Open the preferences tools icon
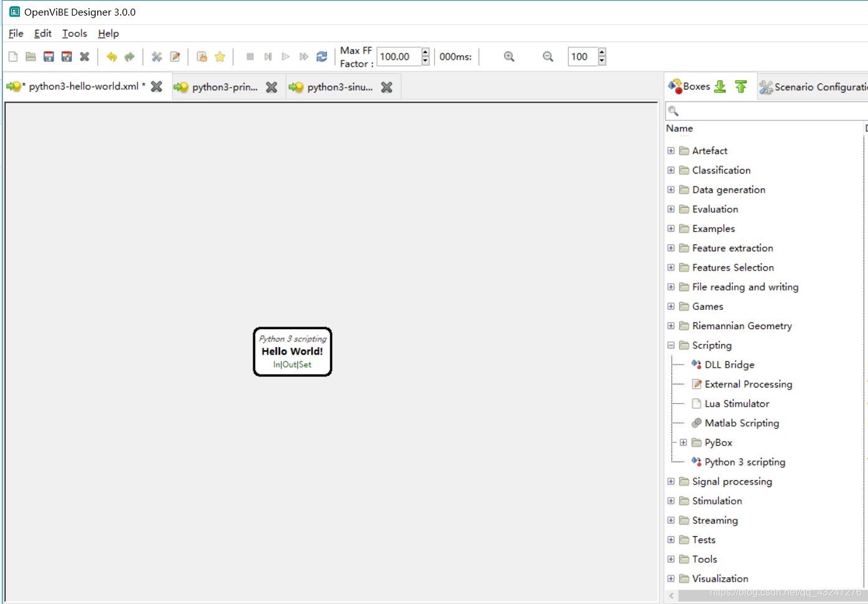This screenshot has width=868, height=604. pyautogui.click(x=157, y=57)
